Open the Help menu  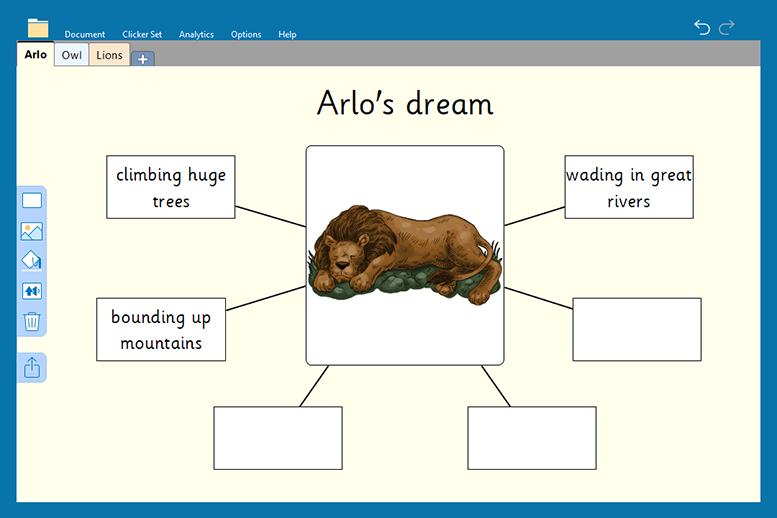(x=287, y=34)
